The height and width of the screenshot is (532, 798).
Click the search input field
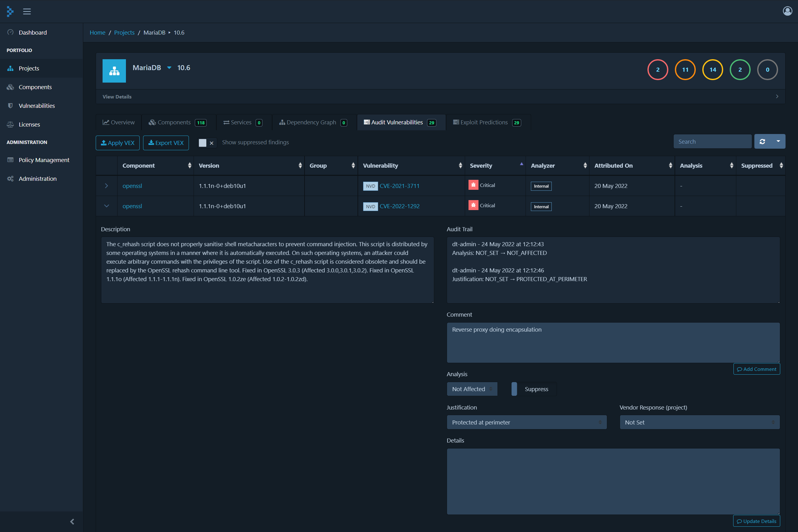coord(712,141)
